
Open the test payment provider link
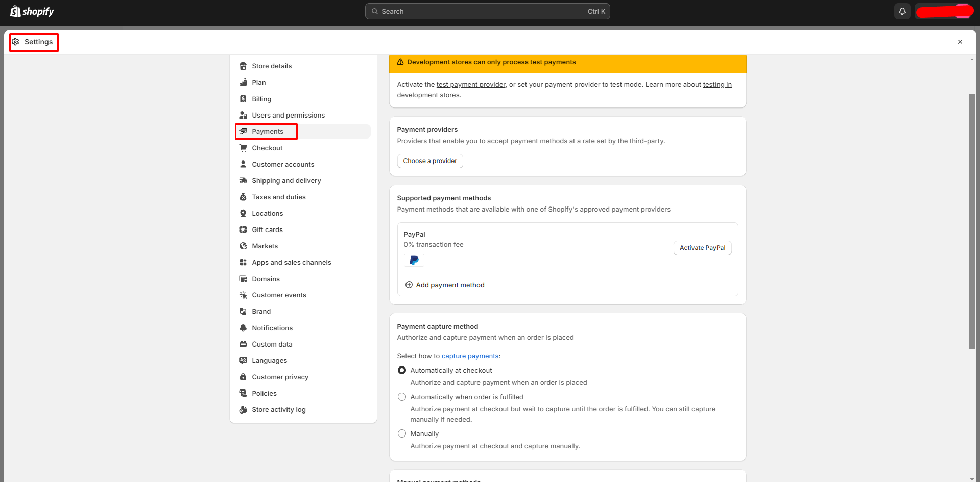pyautogui.click(x=471, y=85)
